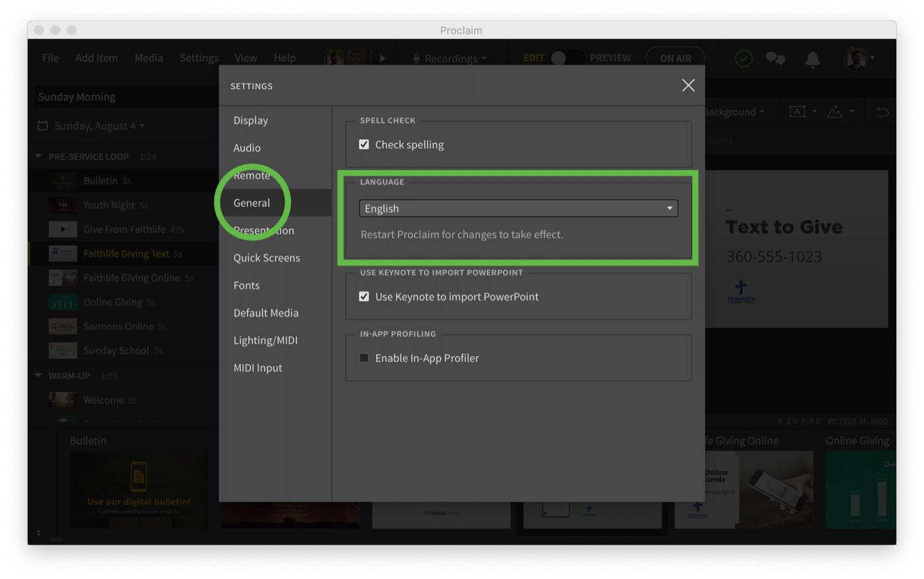Open the View menu
924x579 pixels.
pos(246,58)
